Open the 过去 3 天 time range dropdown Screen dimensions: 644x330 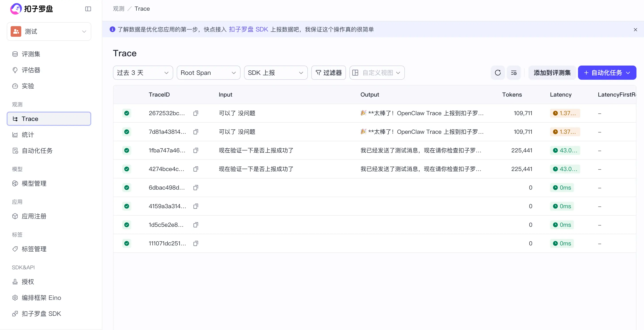coord(143,73)
